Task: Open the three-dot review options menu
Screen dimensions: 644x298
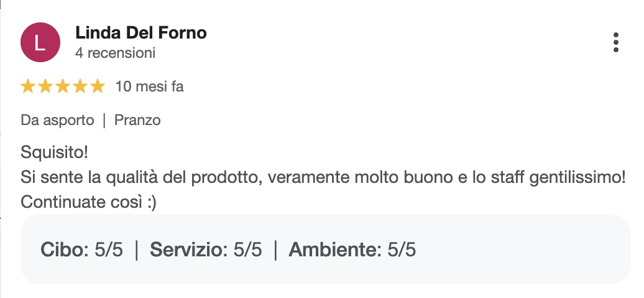Action: (x=615, y=42)
